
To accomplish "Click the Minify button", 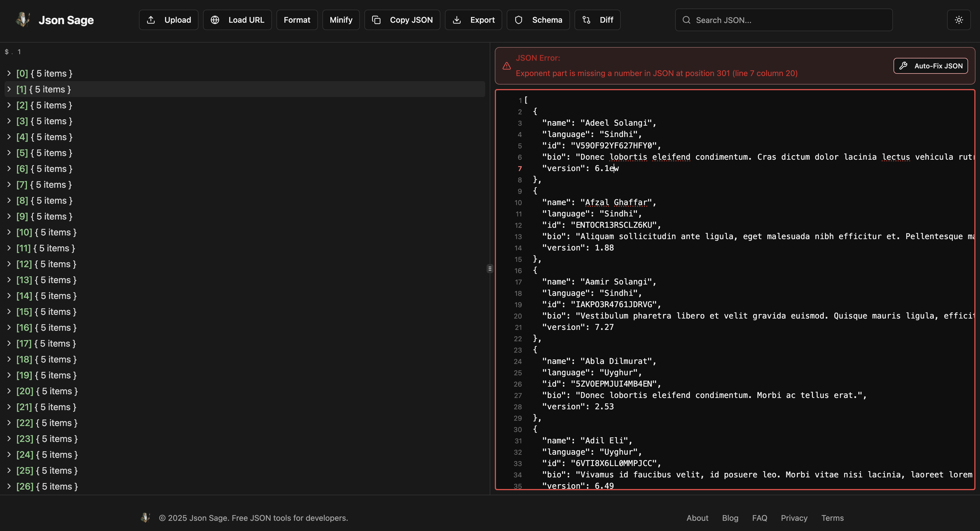I will click(x=341, y=20).
